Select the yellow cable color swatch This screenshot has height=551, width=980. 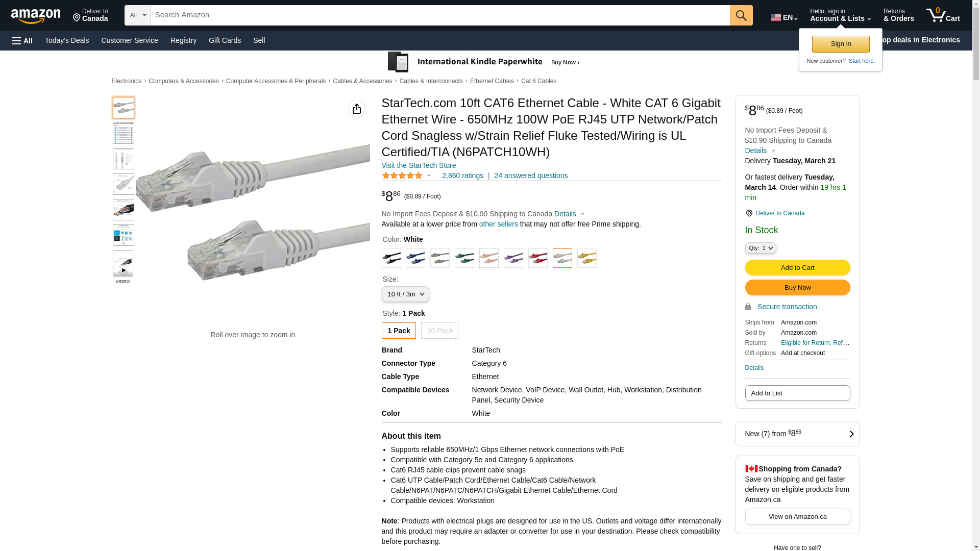coord(587,258)
